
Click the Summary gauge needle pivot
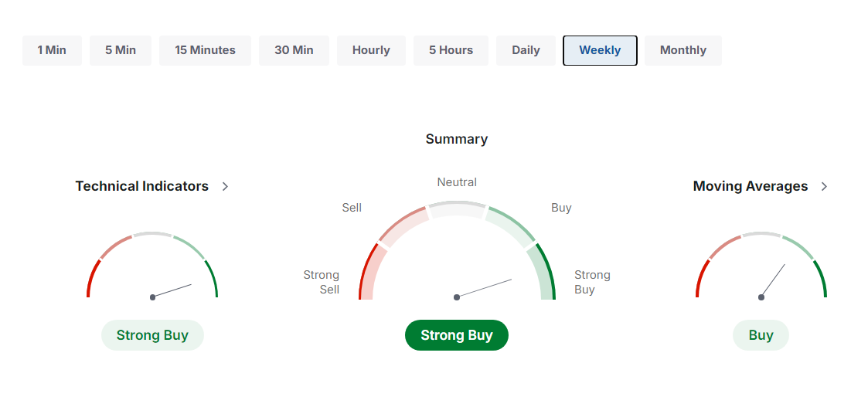(457, 297)
